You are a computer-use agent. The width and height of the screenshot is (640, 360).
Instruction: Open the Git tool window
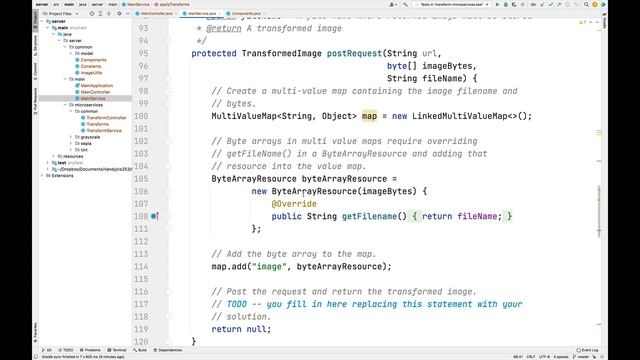point(47,350)
